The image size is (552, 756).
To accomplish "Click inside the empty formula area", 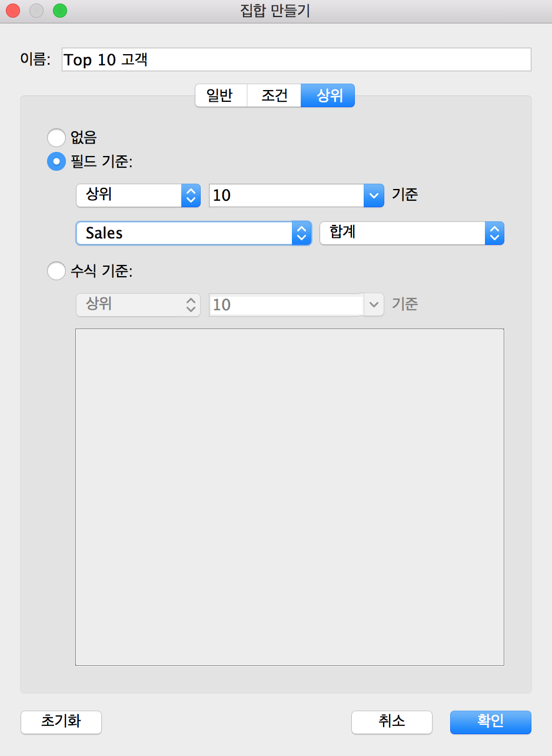I will [x=290, y=496].
